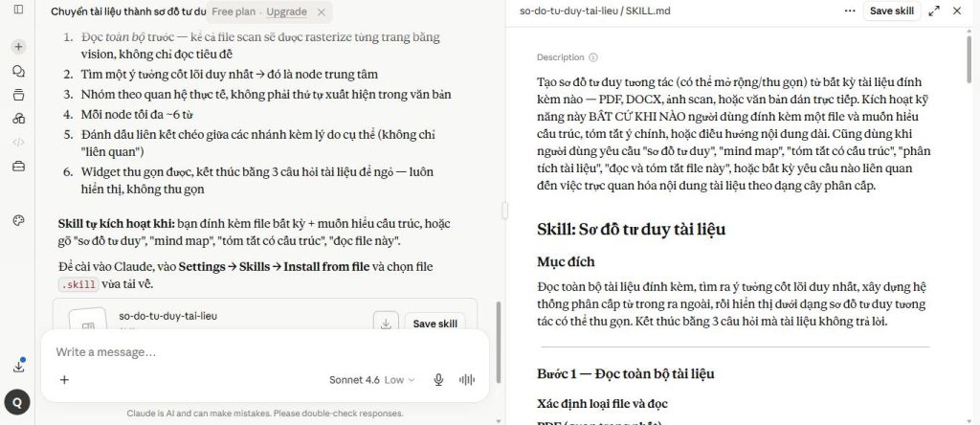Screen dimensions: 980x425
Task: Click list item Mỗi node tối đa ~6 từ
Action: [x=137, y=114]
